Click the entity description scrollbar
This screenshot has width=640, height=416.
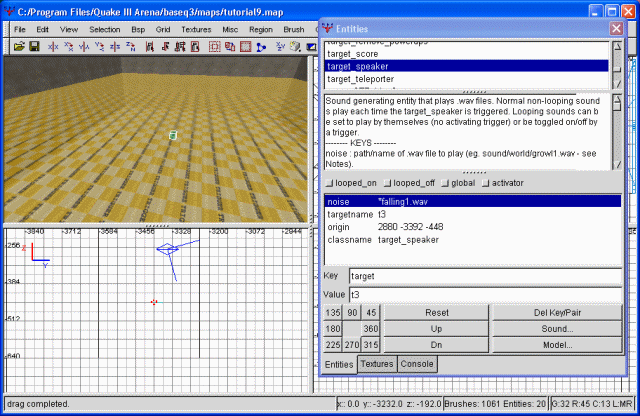pos(617,132)
